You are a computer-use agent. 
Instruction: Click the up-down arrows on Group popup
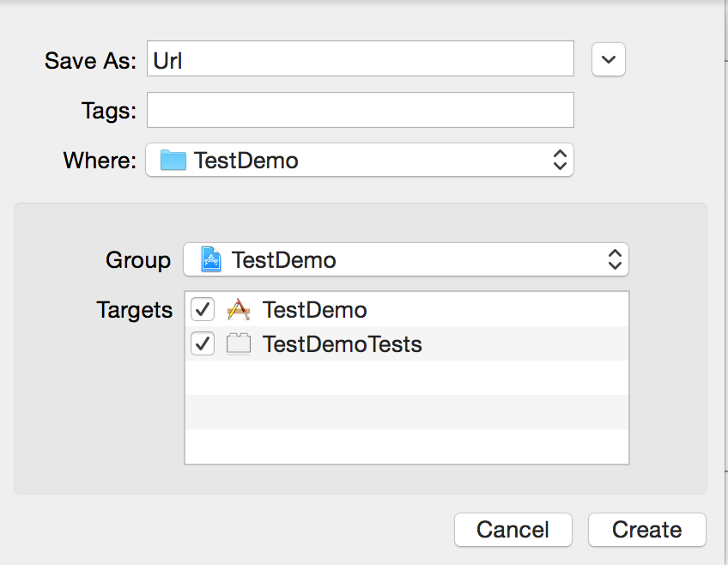pyautogui.click(x=614, y=260)
